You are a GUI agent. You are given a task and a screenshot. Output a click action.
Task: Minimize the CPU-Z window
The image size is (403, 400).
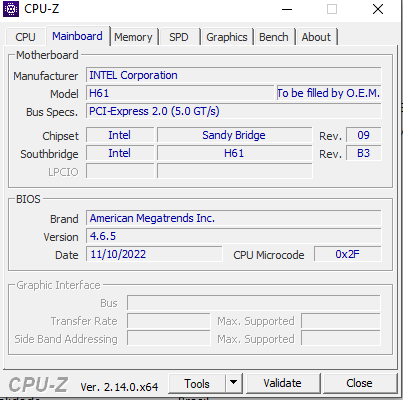pos(287,9)
